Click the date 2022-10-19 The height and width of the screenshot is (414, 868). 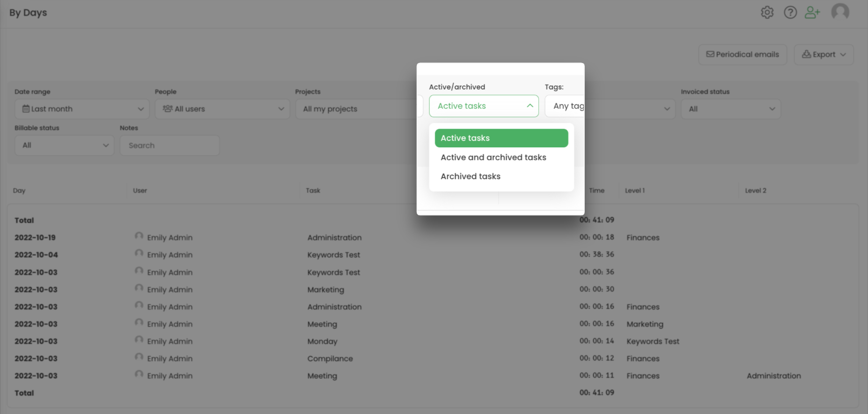[35, 237]
